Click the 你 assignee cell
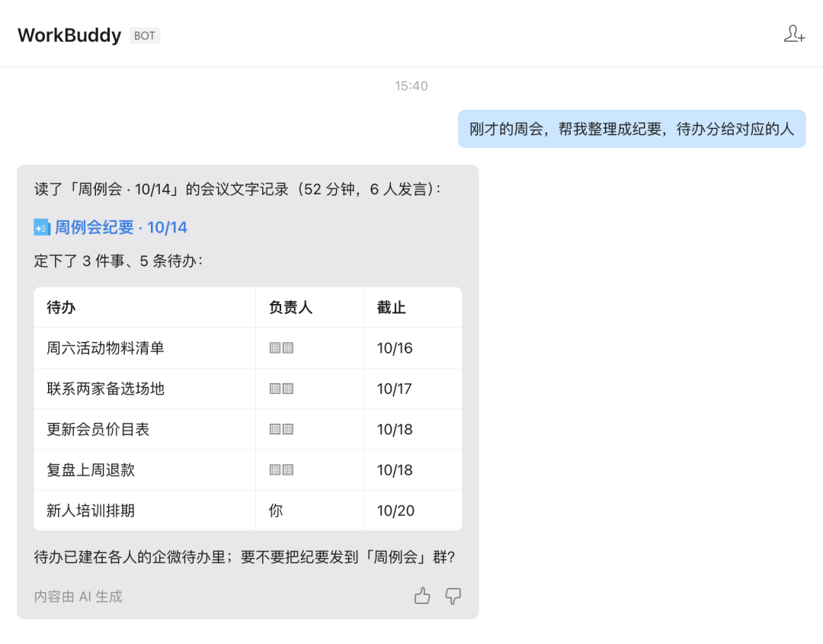This screenshot has width=823, height=644. (309, 511)
